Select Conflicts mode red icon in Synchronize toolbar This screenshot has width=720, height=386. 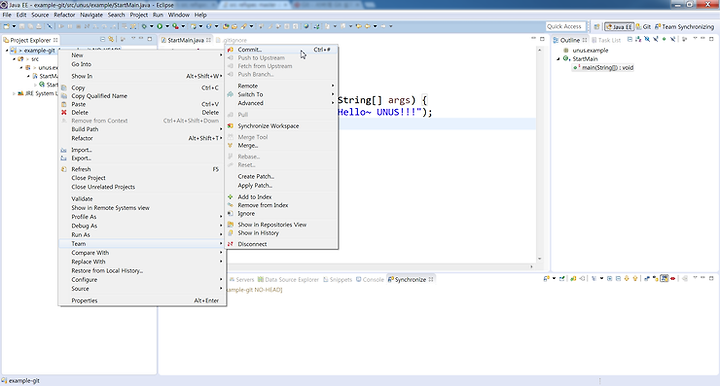[x=673, y=278]
